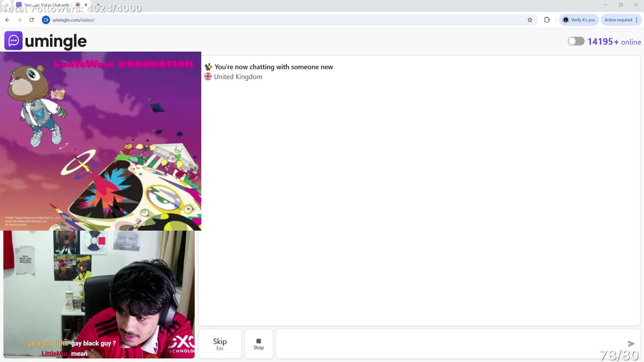
Task: Open the browser extensions puzzle icon
Action: pos(547,20)
